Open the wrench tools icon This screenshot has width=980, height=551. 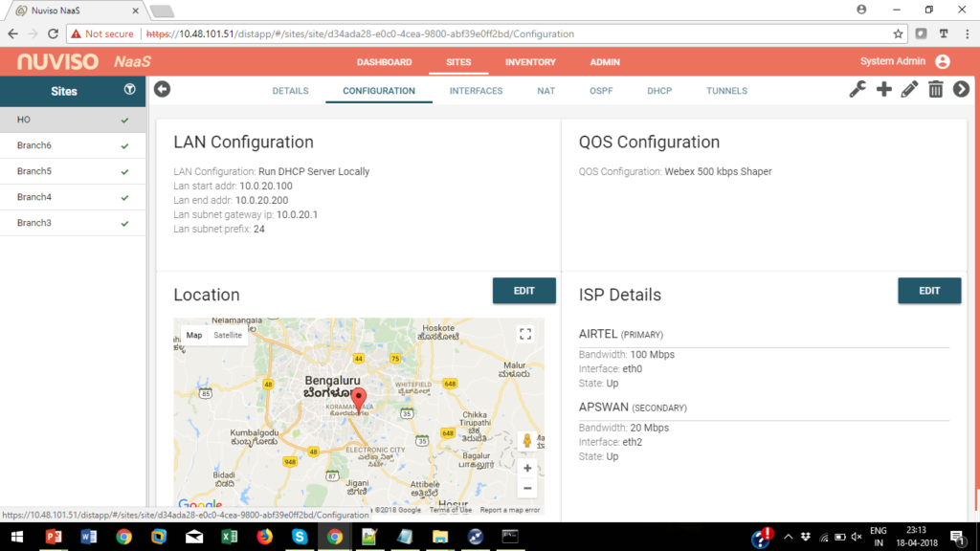click(x=857, y=89)
